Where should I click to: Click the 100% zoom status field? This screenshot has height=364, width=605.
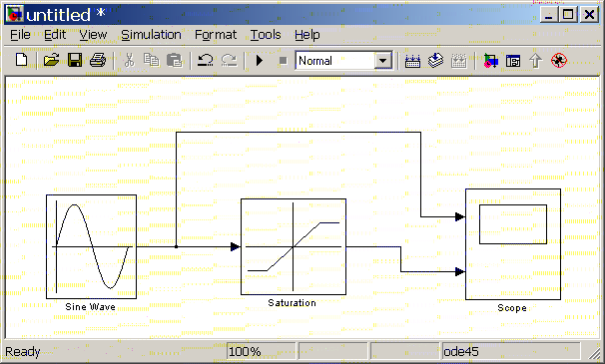(x=262, y=351)
